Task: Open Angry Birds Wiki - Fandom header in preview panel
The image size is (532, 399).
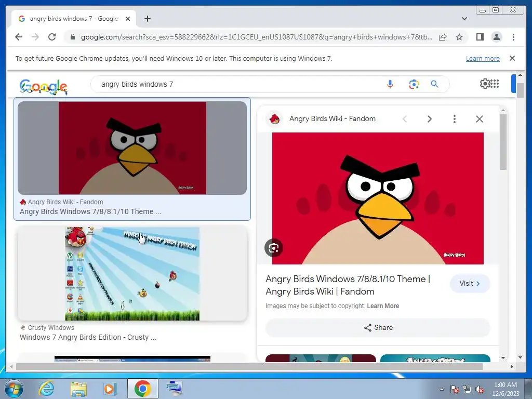Action: (332, 119)
